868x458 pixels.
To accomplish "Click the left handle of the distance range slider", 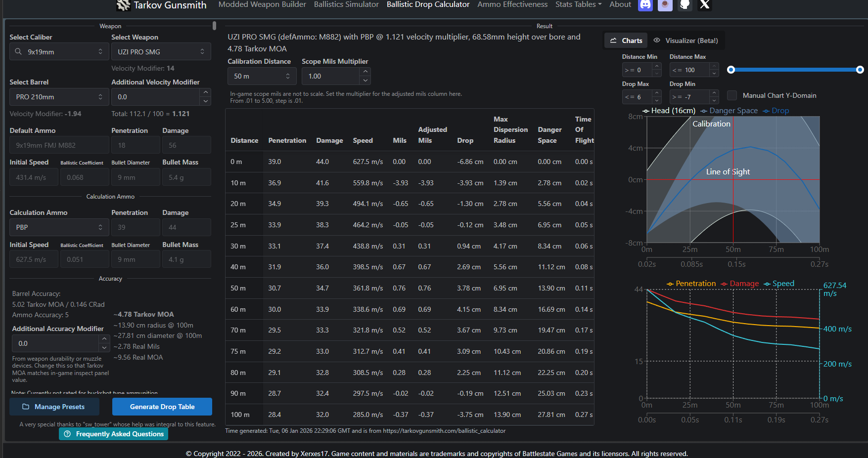I will (731, 70).
